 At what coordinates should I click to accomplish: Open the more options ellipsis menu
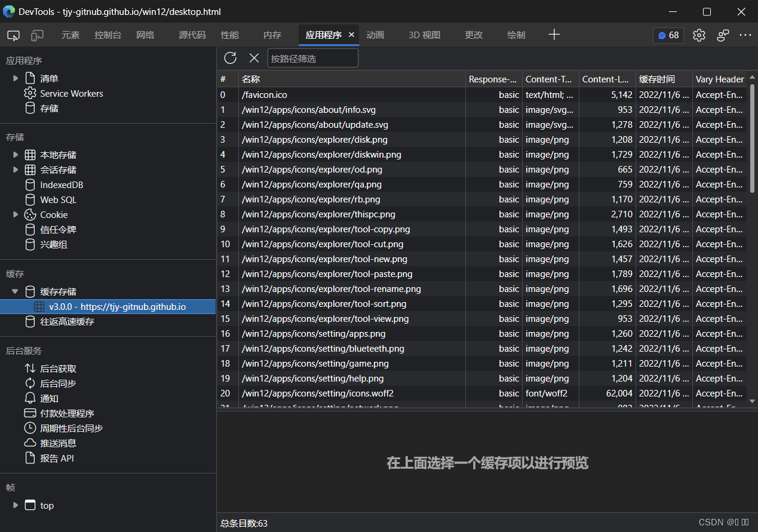(x=745, y=35)
